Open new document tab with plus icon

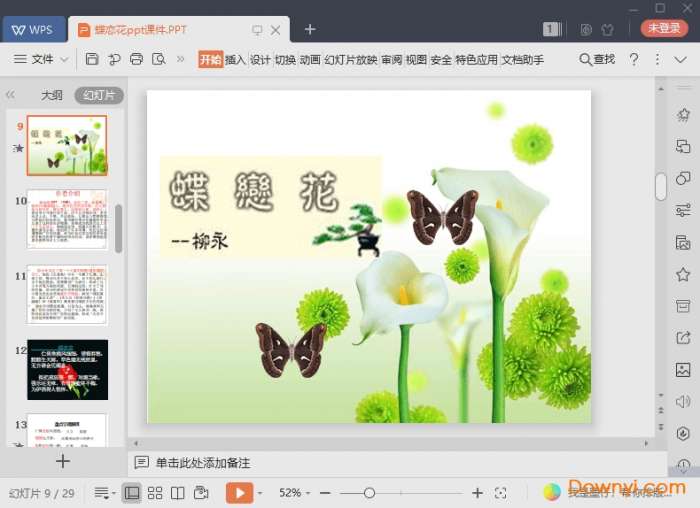[x=310, y=29]
